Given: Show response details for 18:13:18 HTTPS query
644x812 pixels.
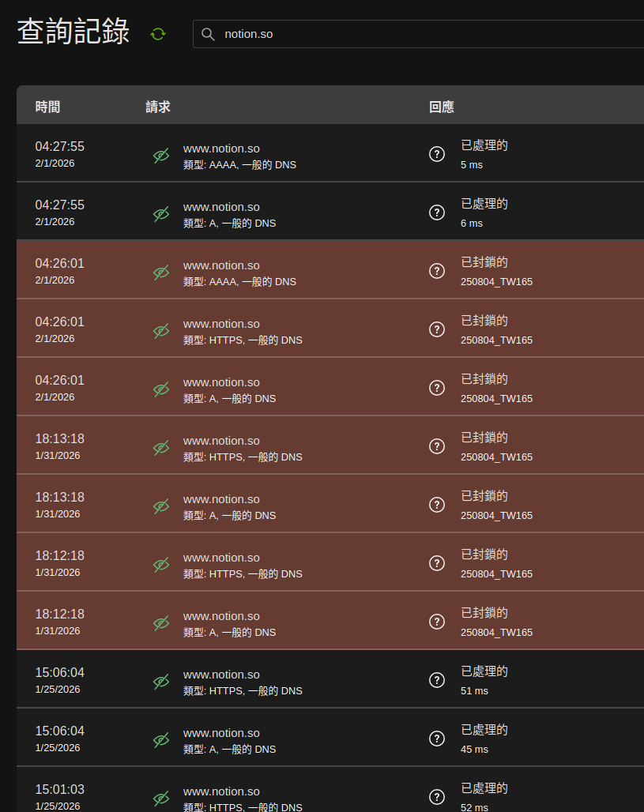Looking at the screenshot, I should [436, 446].
